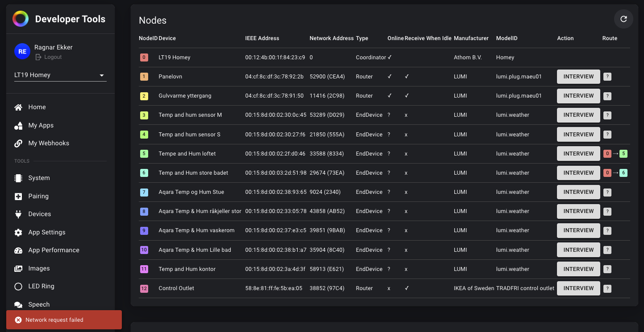Click the Devices plug icon
Image resolution: width=644 pixels, height=332 pixels.
click(18, 214)
